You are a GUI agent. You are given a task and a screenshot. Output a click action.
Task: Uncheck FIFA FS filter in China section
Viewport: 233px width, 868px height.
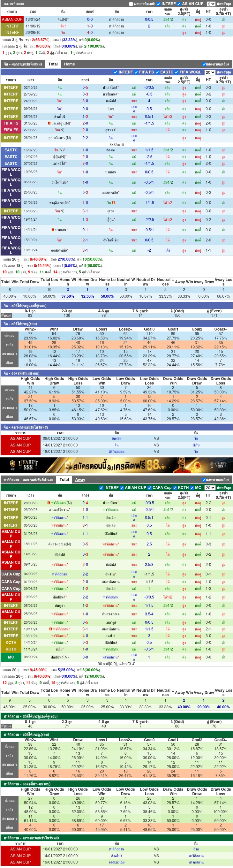(x=136, y=72)
